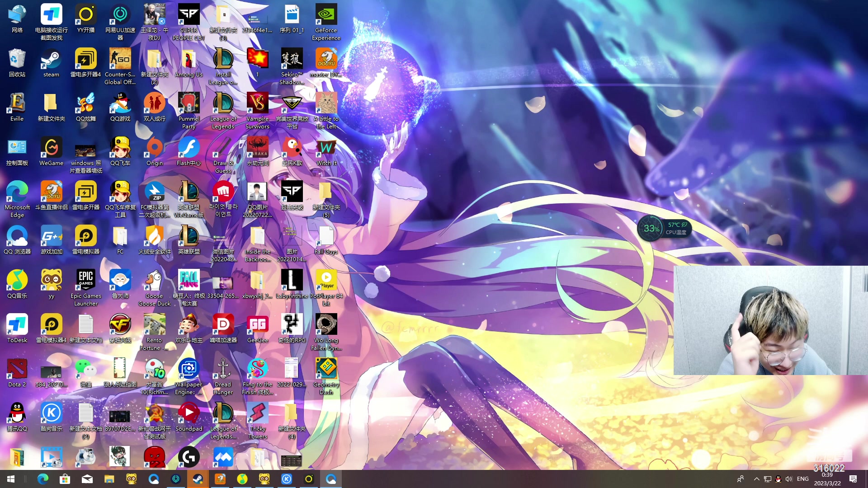
Task: Select the Dota 2 desktop shortcut
Action: 17,373
